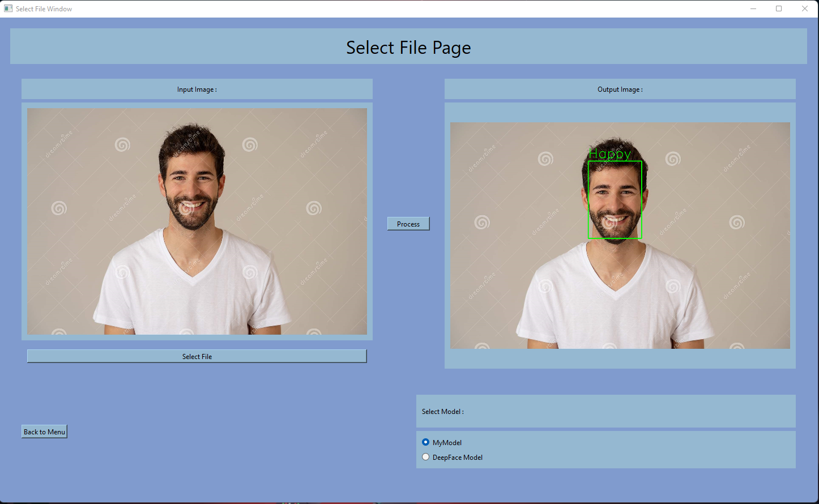The width and height of the screenshot is (819, 504).
Task: Click the Output Image label bar
Action: pos(620,89)
